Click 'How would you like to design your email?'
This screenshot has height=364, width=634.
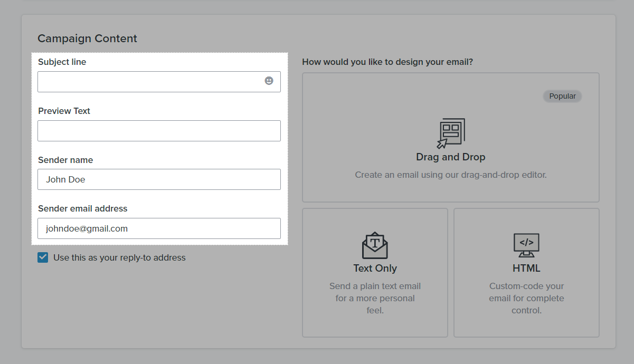click(387, 62)
